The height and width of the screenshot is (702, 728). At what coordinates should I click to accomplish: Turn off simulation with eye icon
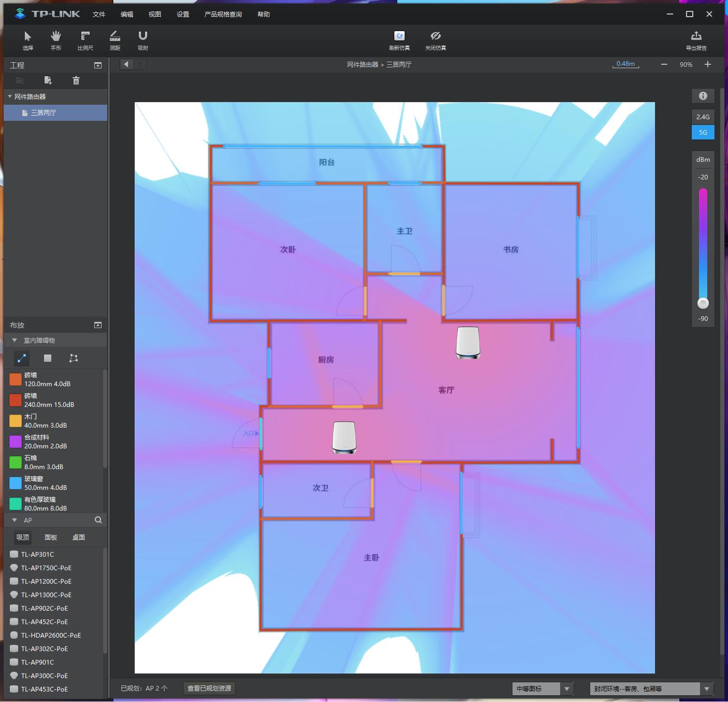(x=435, y=36)
